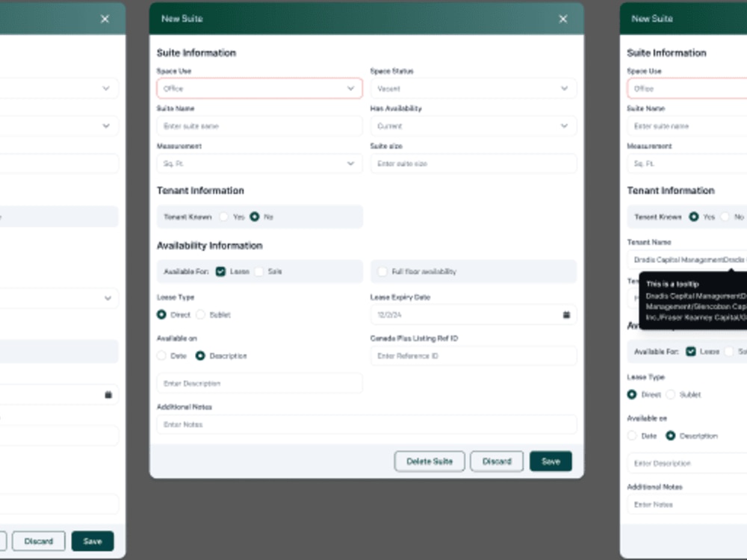Select Direct lease type in right dialog
This screenshot has width=747, height=560.
[632, 395]
